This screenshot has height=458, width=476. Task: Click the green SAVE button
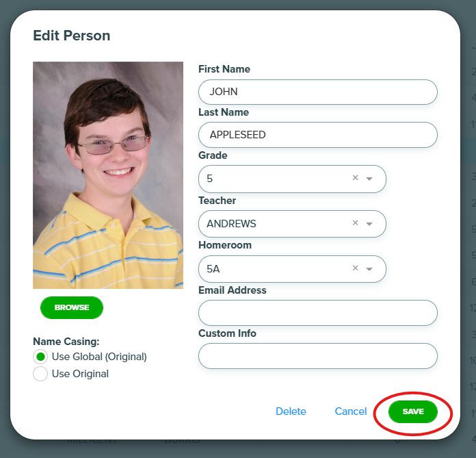coord(413,411)
